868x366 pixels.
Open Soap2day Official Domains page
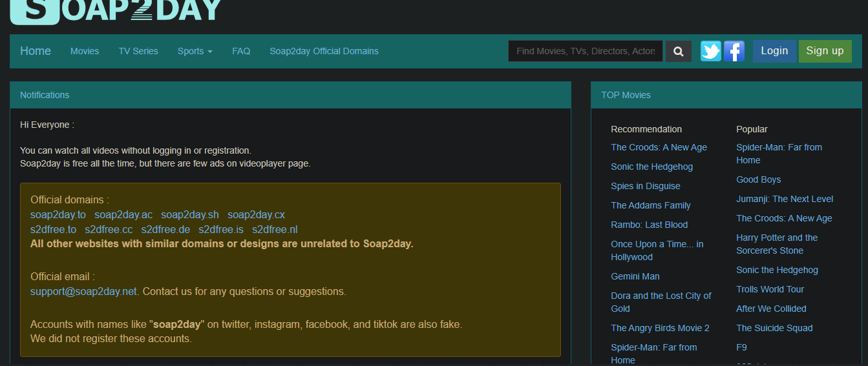[x=324, y=51]
